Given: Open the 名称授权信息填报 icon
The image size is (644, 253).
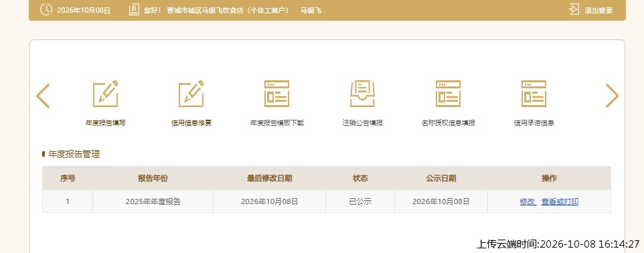Looking at the screenshot, I should (x=448, y=94).
